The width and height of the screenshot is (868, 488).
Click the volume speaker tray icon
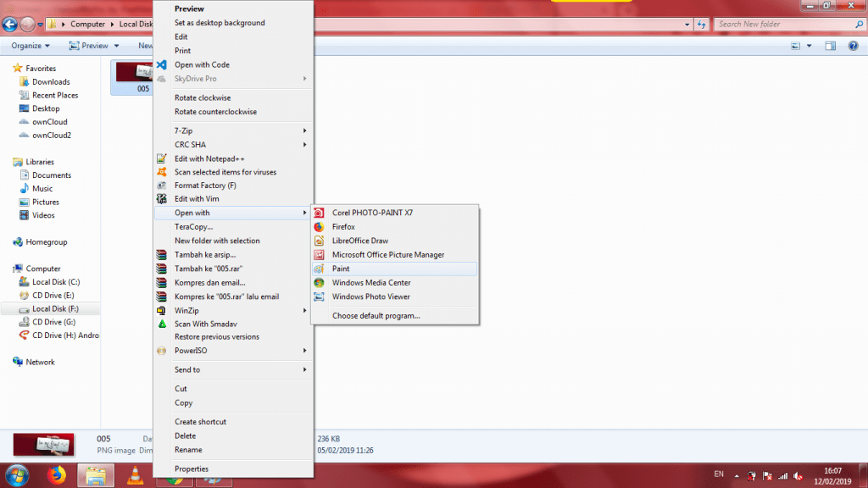[798, 476]
